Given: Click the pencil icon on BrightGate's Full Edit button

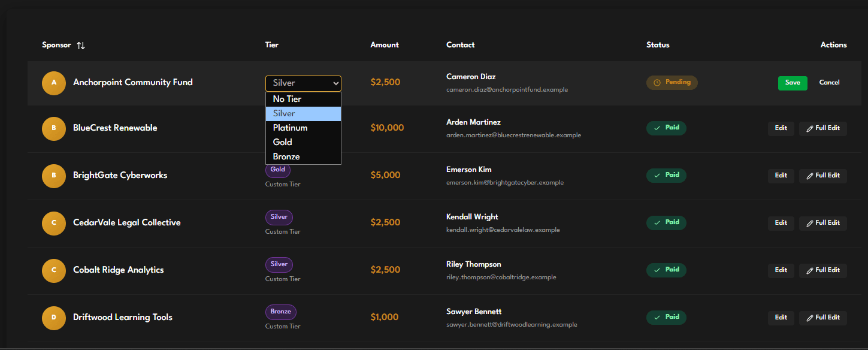Looking at the screenshot, I should pyautogui.click(x=809, y=175).
